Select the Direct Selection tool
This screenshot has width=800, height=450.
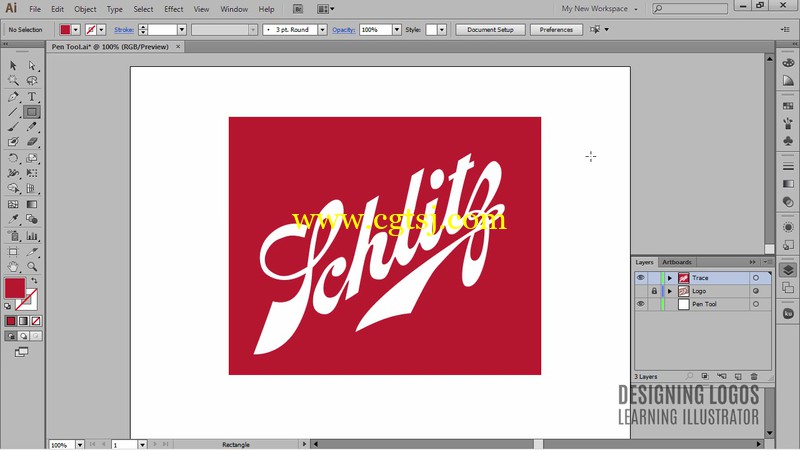click(x=32, y=65)
